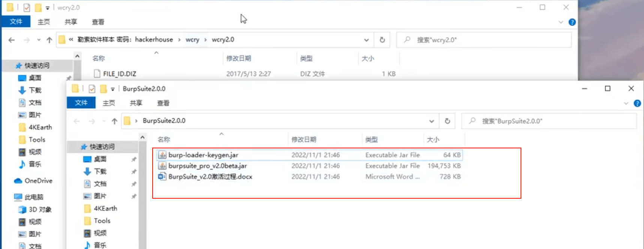This screenshot has width=644, height=249.
Task: Click the wcry breadcrumb in the address bar
Action: tap(192, 39)
